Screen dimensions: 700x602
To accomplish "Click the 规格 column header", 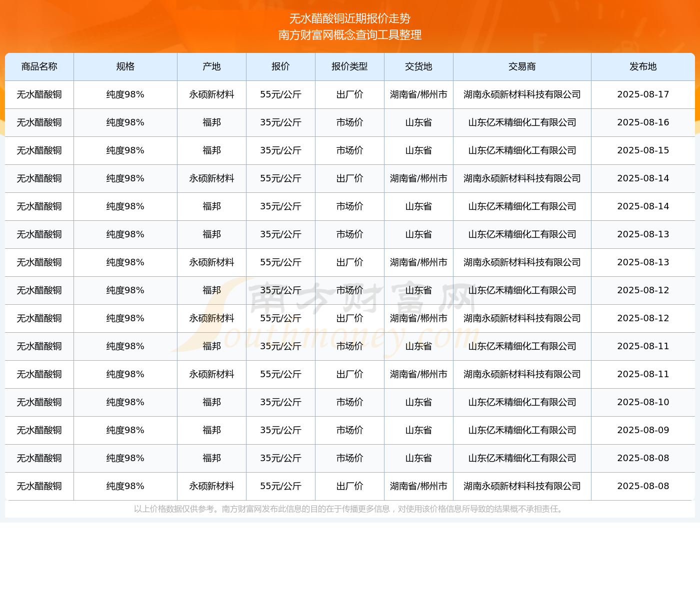I will 125,66.
